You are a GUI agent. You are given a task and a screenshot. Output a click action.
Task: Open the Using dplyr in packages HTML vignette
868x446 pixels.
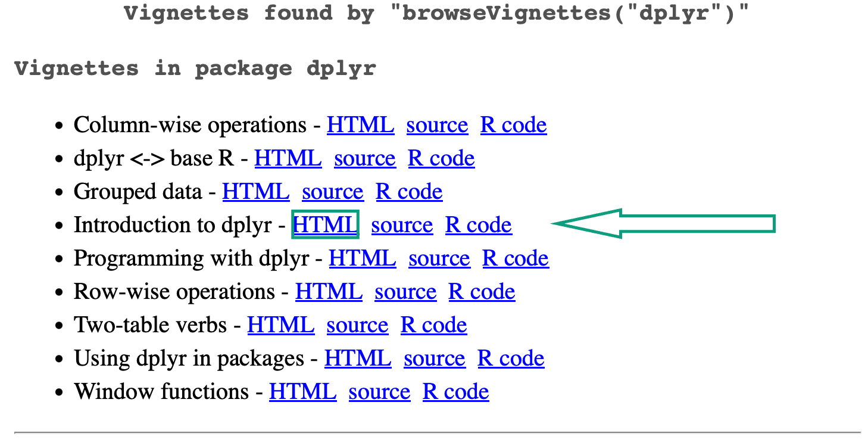(358, 358)
